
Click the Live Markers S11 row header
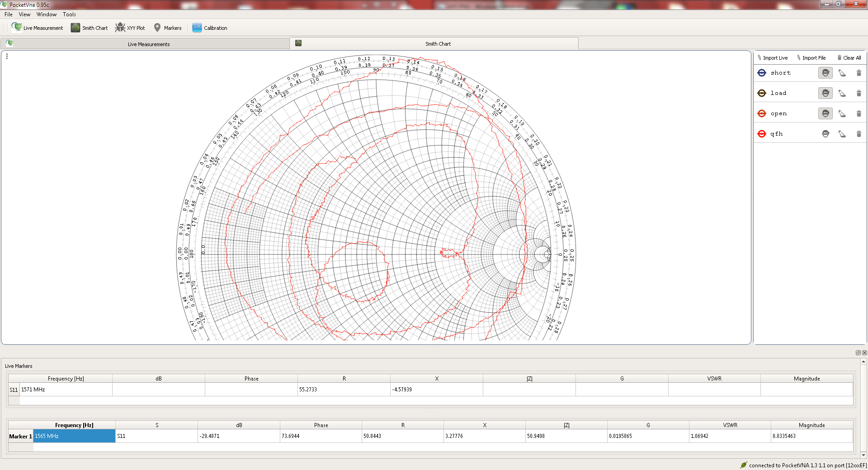14,390
